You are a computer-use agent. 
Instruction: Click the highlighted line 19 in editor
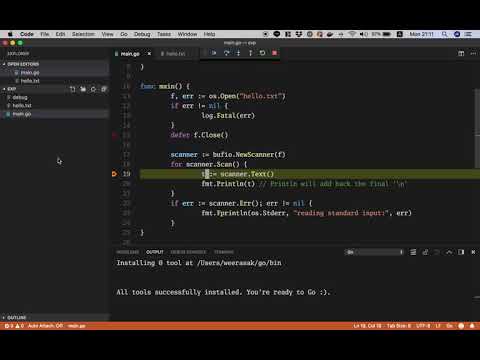pos(309,174)
